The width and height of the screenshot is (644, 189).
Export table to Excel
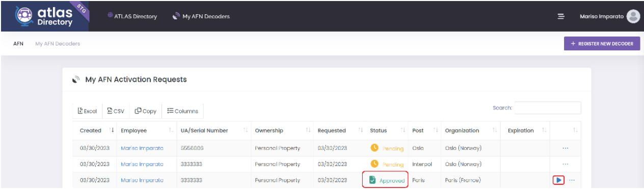tap(88, 111)
